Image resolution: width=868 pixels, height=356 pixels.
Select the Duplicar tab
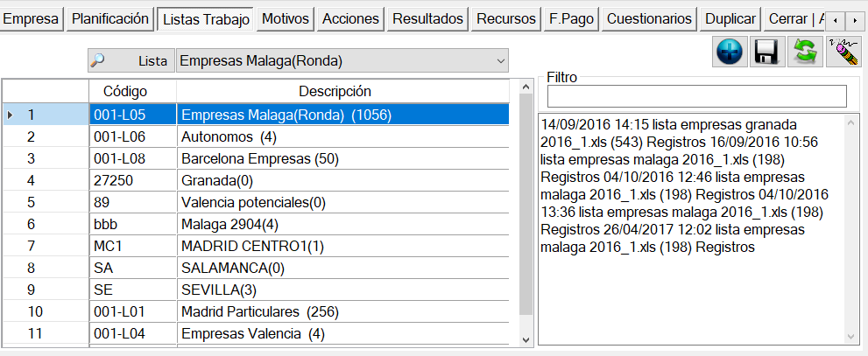(x=730, y=19)
